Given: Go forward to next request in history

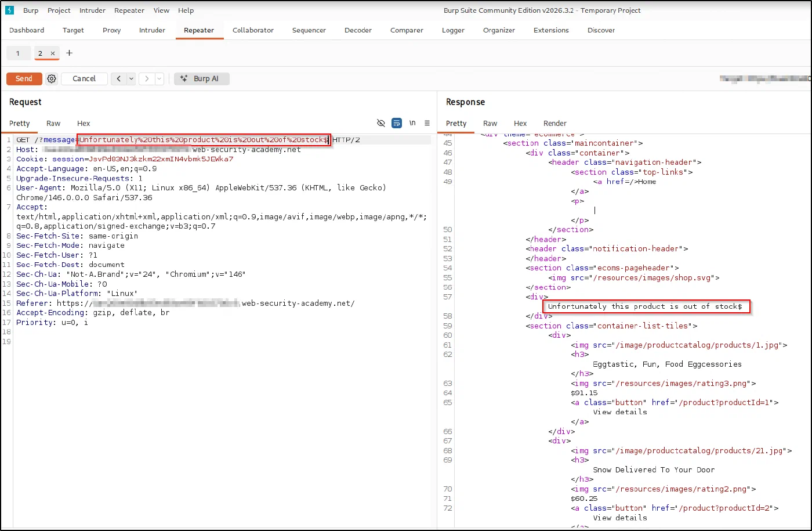Looking at the screenshot, I should pos(147,79).
